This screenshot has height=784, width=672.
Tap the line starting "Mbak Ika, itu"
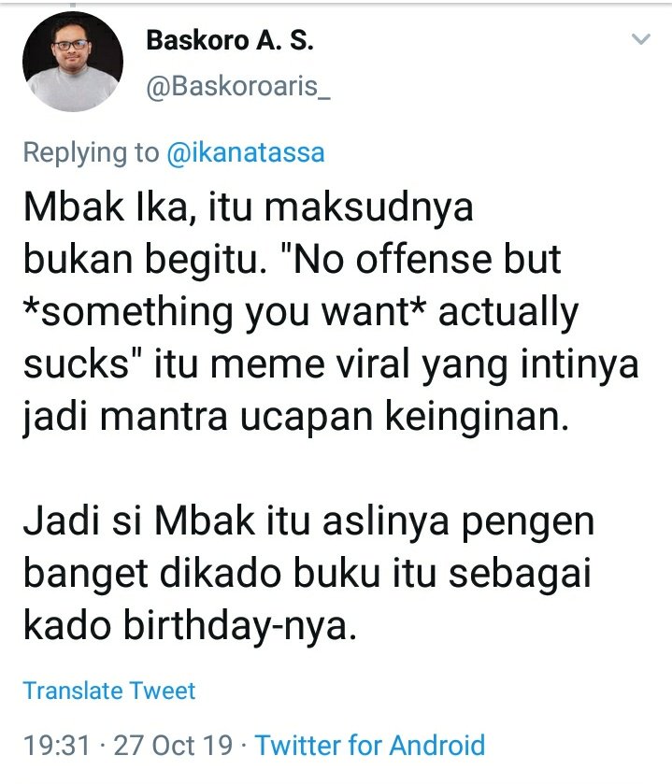tap(248, 208)
